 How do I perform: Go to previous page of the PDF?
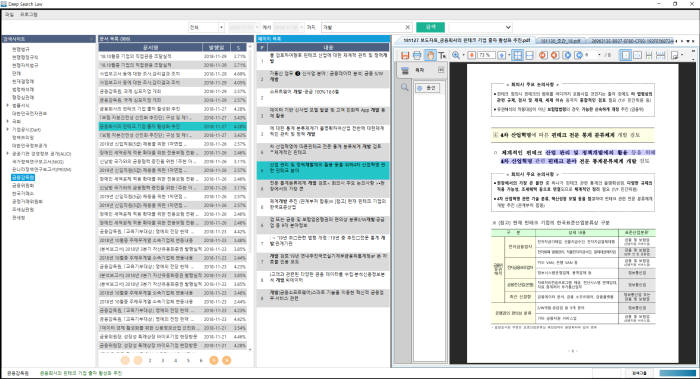pos(555,55)
